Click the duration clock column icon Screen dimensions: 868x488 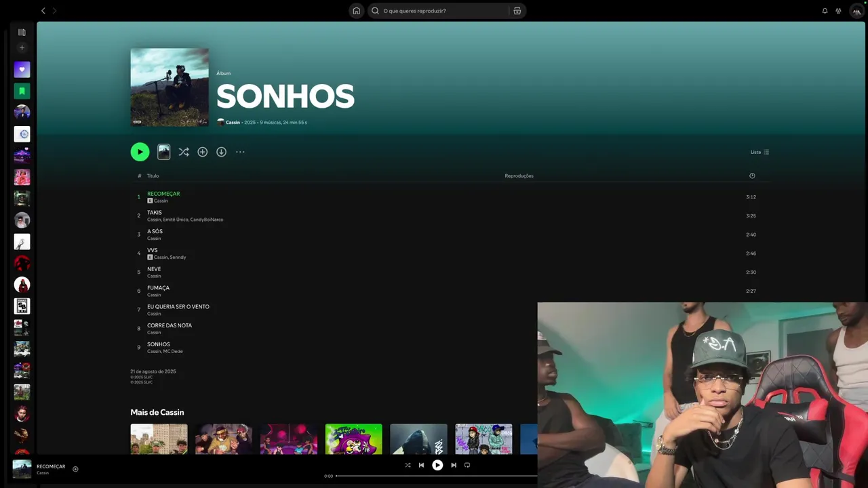coord(752,176)
